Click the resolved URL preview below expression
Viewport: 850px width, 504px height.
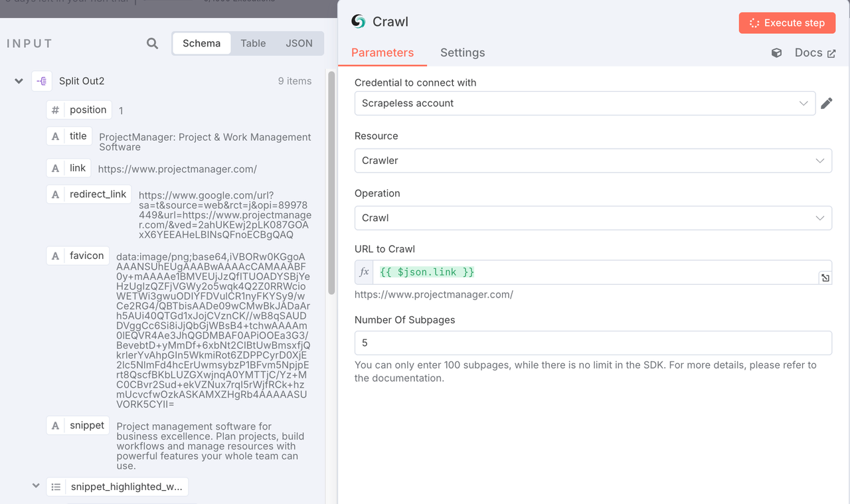click(x=434, y=294)
